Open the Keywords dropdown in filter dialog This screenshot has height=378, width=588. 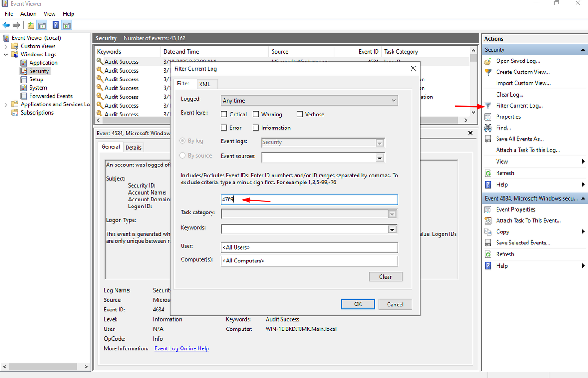click(392, 229)
